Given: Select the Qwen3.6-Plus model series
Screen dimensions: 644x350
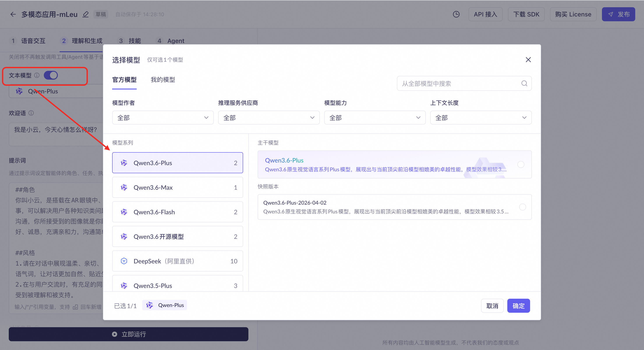Looking at the screenshot, I should coord(177,163).
